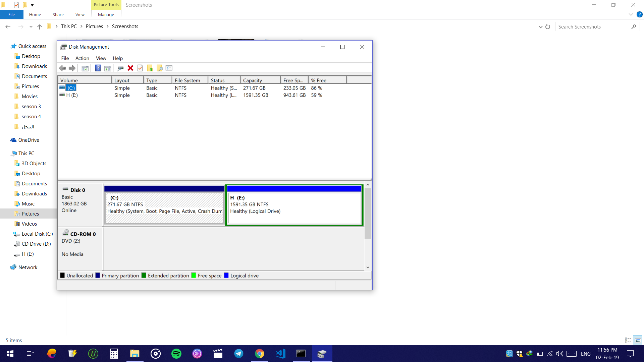The image size is (644, 362).
Task: Click the Show/Hide Console Tree icon
Action: point(85,68)
